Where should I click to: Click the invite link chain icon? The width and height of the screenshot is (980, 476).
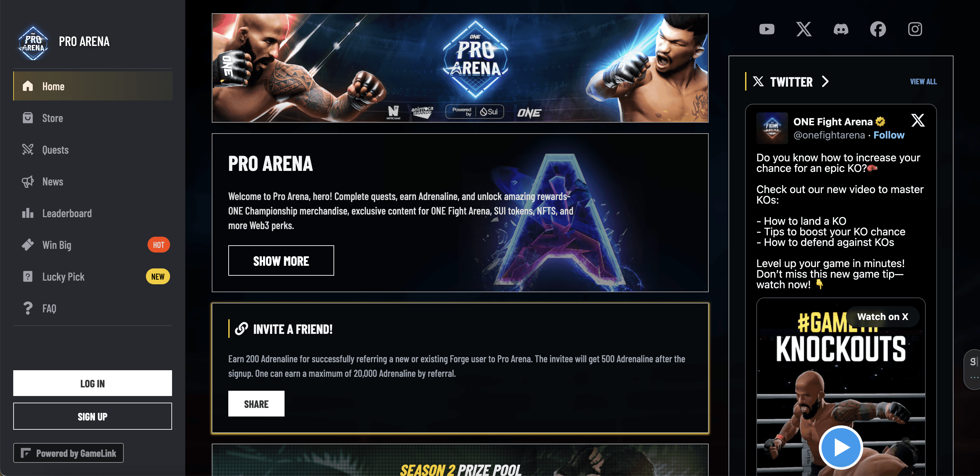(x=241, y=329)
